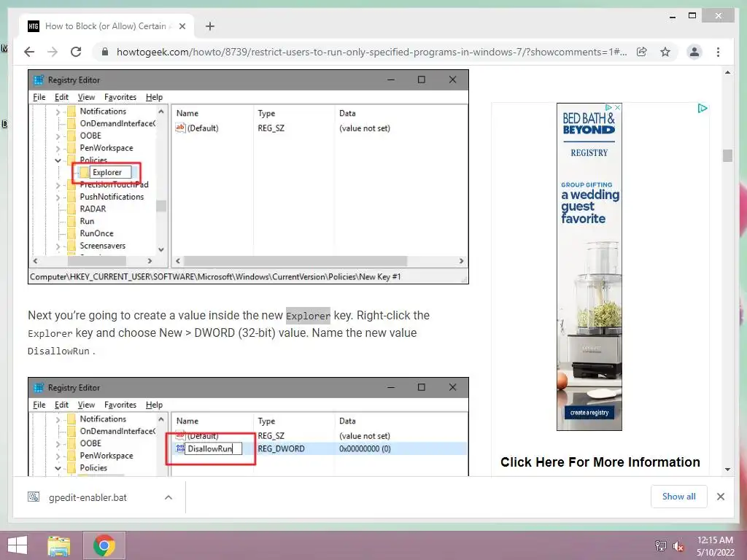Select the OnDemandInterface key in the upper tree
747x560 pixels.
[117, 123]
